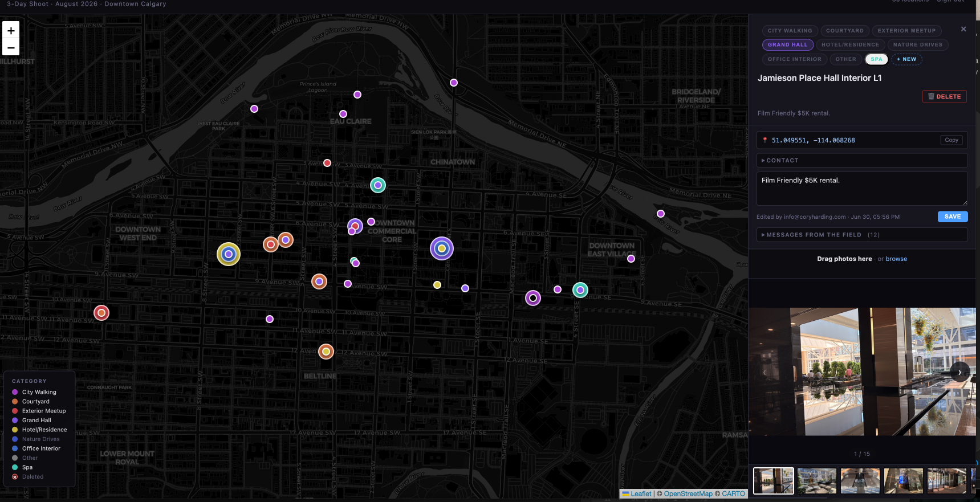
Task: Expand the Contact section
Action: click(862, 161)
